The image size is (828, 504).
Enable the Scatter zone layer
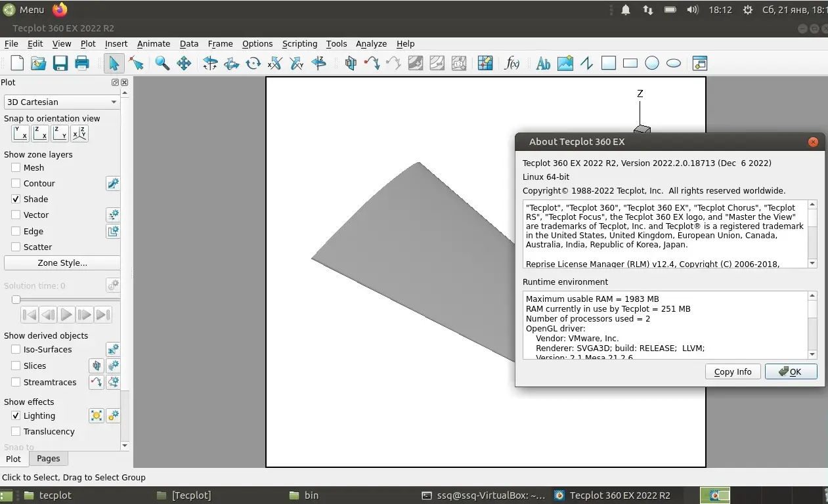point(16,247)
